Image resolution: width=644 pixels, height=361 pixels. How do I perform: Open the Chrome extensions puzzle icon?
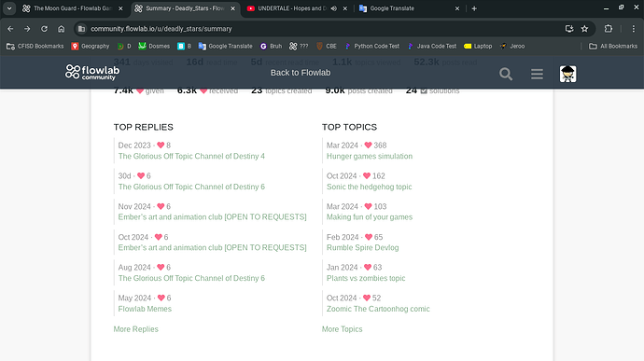click(609, 29)
